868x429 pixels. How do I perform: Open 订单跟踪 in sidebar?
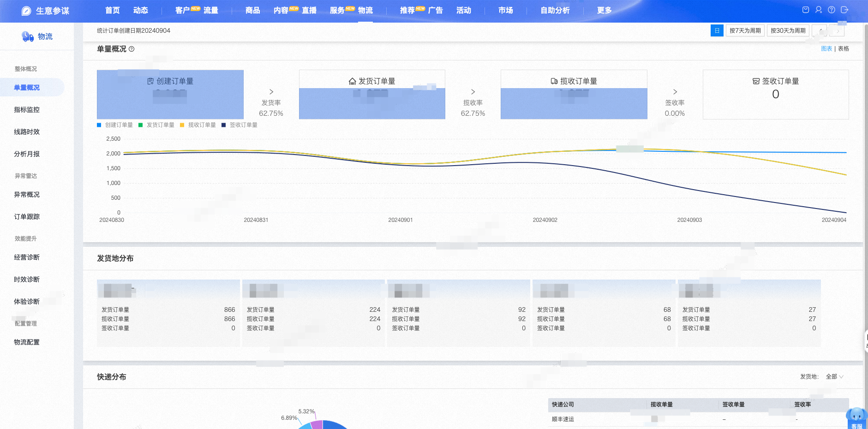[27, 217]
